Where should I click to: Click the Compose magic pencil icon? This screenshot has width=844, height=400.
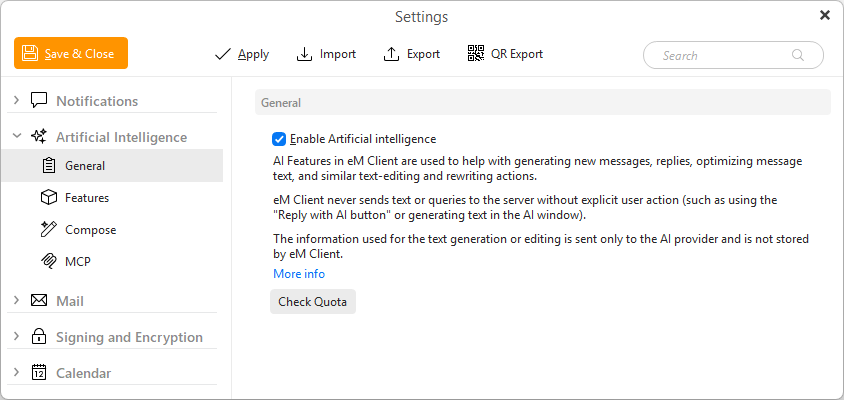(49, 230)
